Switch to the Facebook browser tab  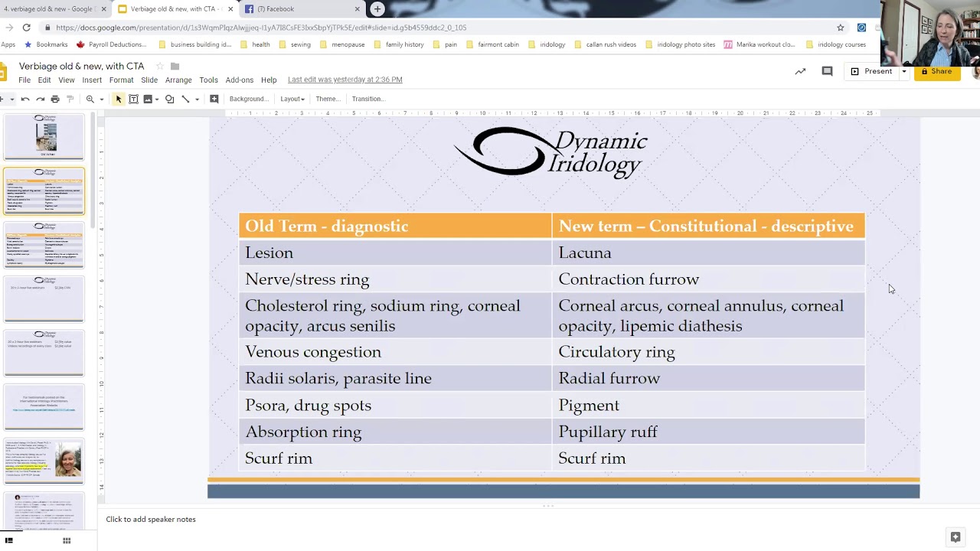point(302,9)
